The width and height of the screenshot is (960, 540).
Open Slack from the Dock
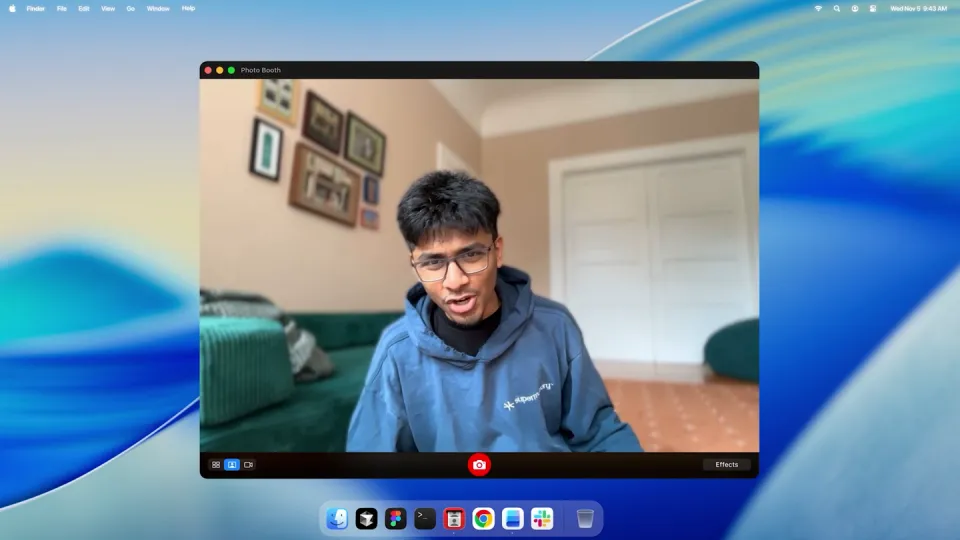pyautogui.click(x=542, y=519)
